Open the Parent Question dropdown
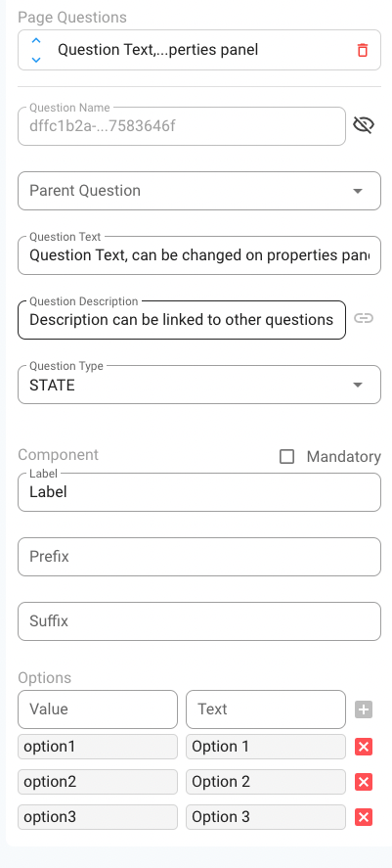 click(x=199, y=191)
